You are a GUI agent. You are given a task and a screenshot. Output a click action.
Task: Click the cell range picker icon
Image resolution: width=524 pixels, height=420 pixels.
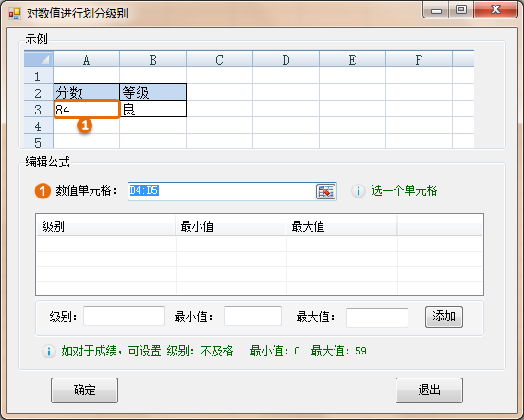pos(326,191)
